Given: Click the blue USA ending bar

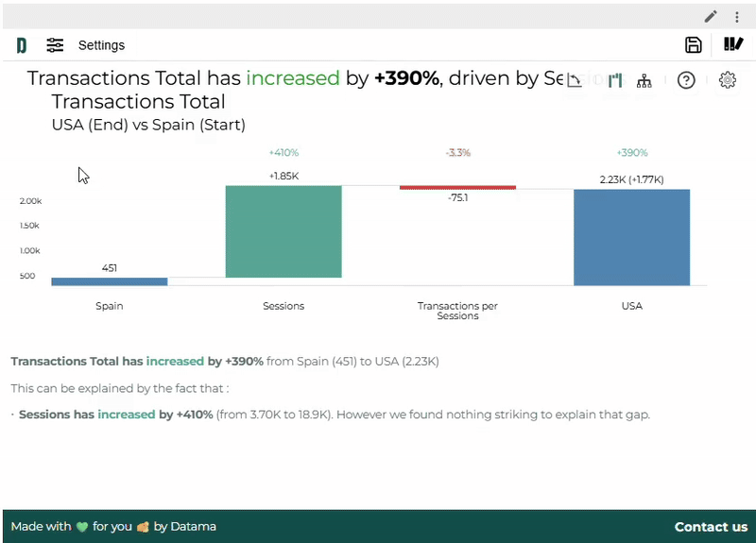Looking at the screenshot, I should [631, 237].
